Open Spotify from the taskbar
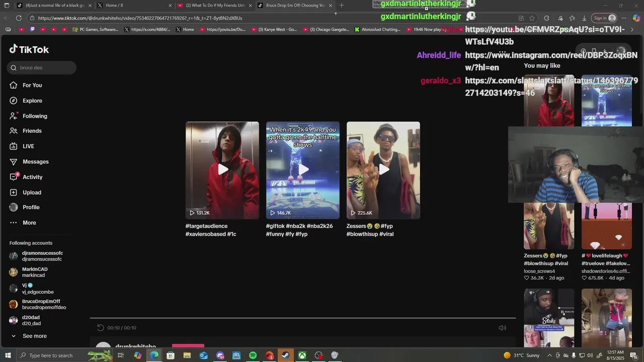This screenshot has width=644, height=362. point(253,355)
